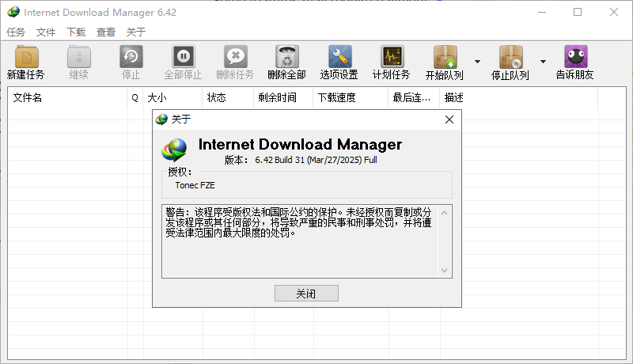Click the 关闭 button in the About dialog
Image resolution: width=633 pixels, height=364 pixels.
pos(306,294)
